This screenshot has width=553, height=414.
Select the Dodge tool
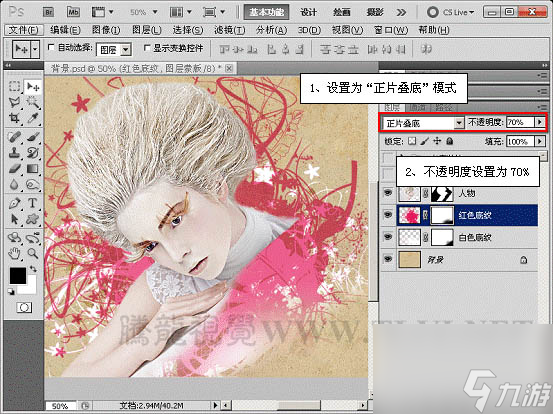(x=33, y=184)
